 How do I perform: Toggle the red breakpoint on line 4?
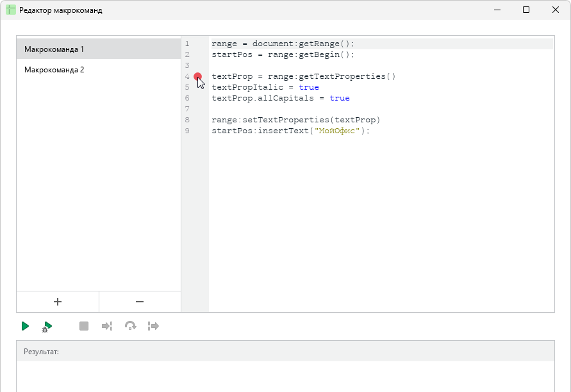click(198, 76)
